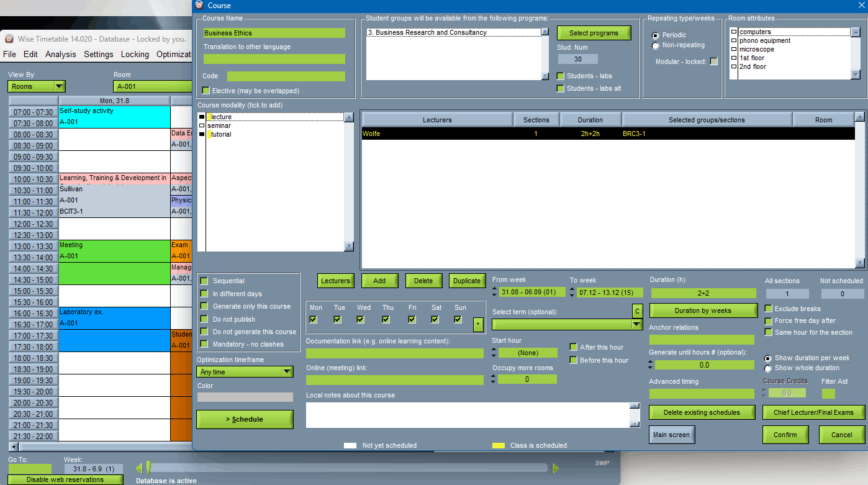Click the From week up arrow
The image size is (868, 485).
pyautogui.click(x=495, y=289)
